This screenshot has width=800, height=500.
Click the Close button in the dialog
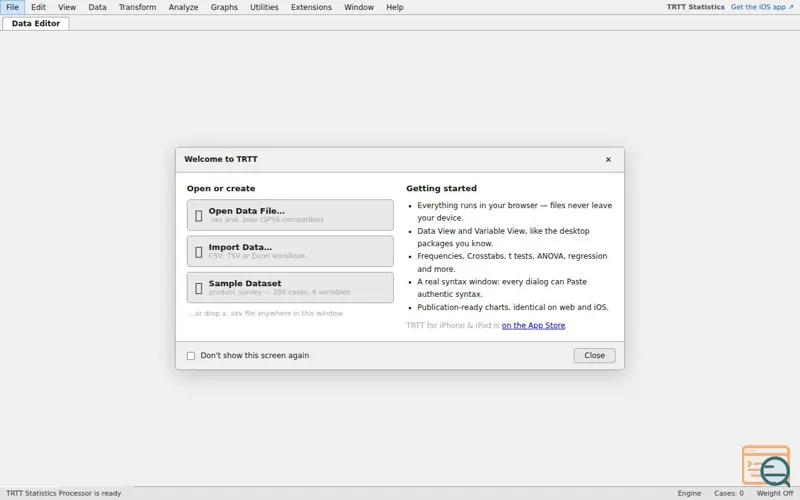594,356
